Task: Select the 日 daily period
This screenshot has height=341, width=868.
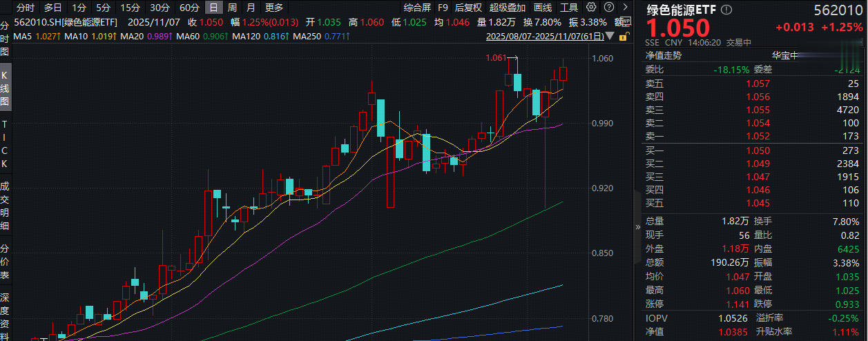Action: (213, 8)
